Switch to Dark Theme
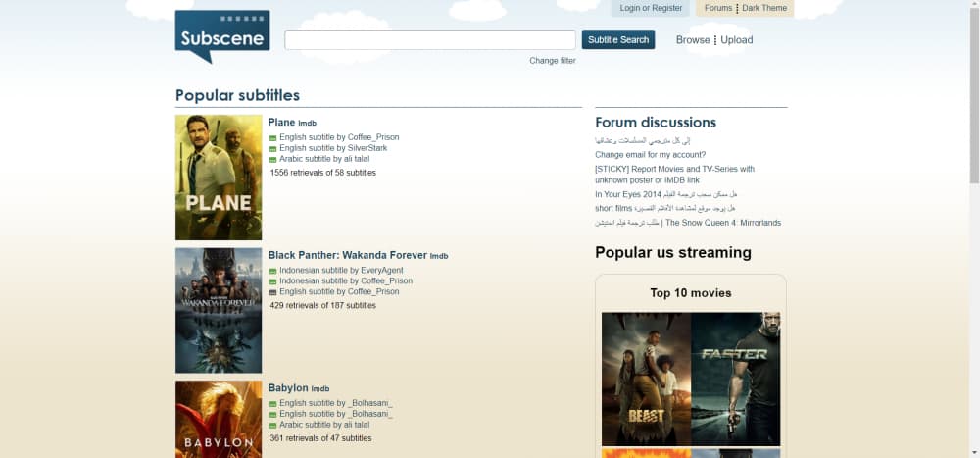This screenshot has height=458, width=980. [x=764, y=8]
